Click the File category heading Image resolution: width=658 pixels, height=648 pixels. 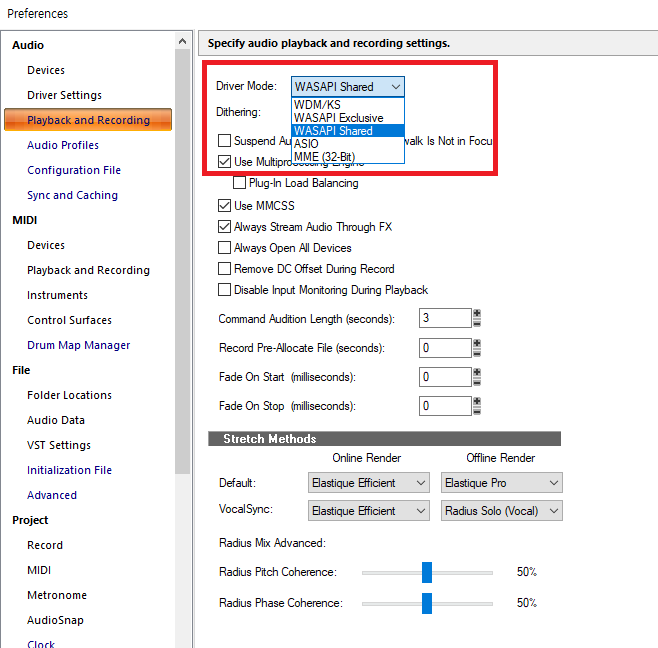tap(21, 370)
